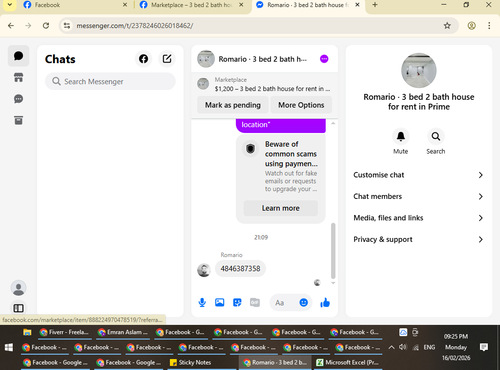
Task: Click Learn more on the scam warning
Action: click(280, 208)
